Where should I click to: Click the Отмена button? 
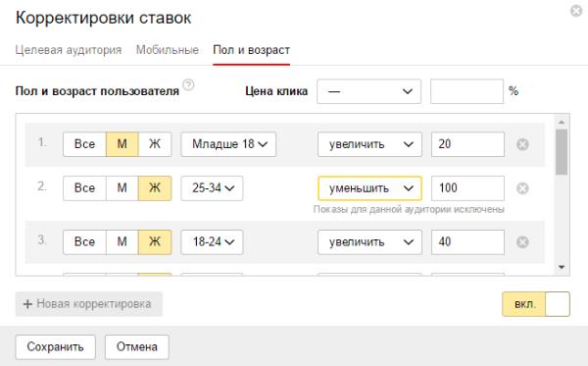(x=137, y=346)
